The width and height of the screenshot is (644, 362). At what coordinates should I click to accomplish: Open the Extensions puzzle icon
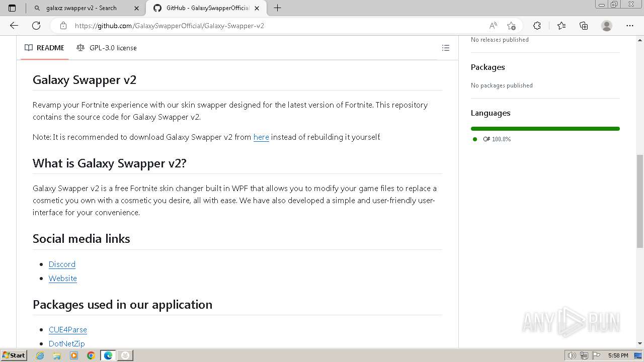point(537,26)
